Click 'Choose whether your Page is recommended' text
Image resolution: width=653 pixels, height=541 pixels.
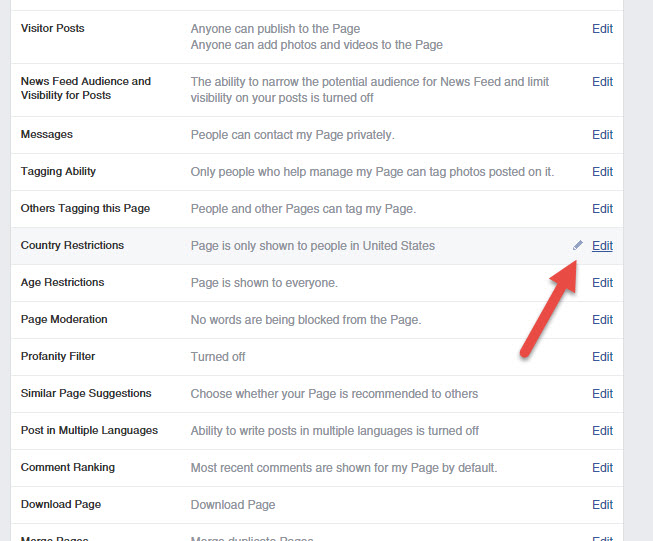coord(334,394)
